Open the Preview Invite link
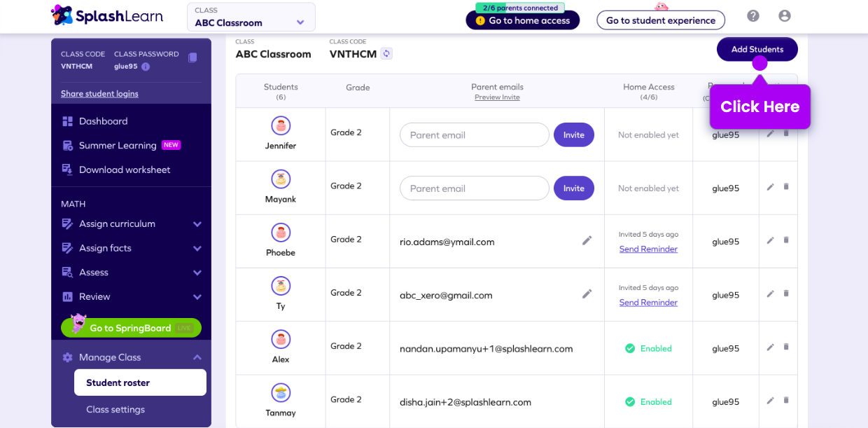The width and height of the screenshot is (868, 428). (497, 97)
